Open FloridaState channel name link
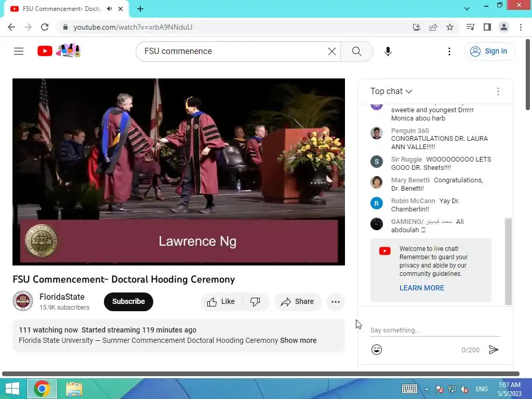 point(62,297)
